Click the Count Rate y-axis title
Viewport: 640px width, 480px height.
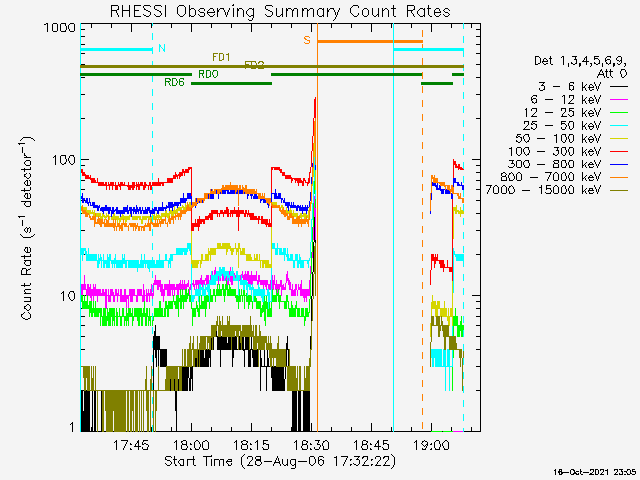point(27,229)
